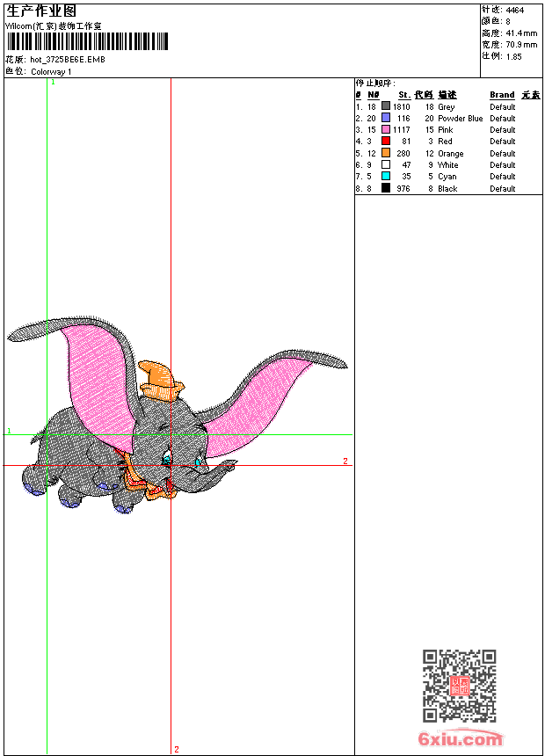The image size is (545, 756).
Task: Choose the Black color swatch
Action: [x=386, y=188]
